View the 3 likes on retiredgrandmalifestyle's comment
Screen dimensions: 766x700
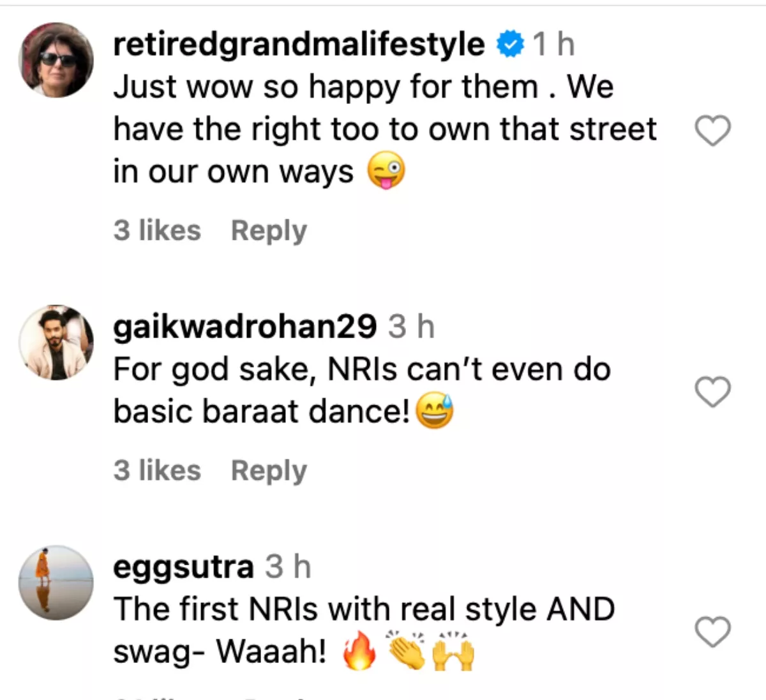(157, 230)
